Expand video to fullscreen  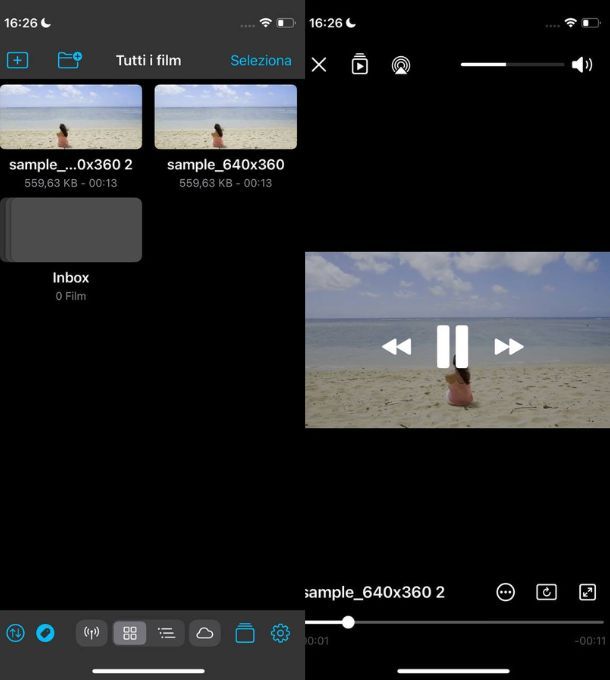tap(588, 592)
